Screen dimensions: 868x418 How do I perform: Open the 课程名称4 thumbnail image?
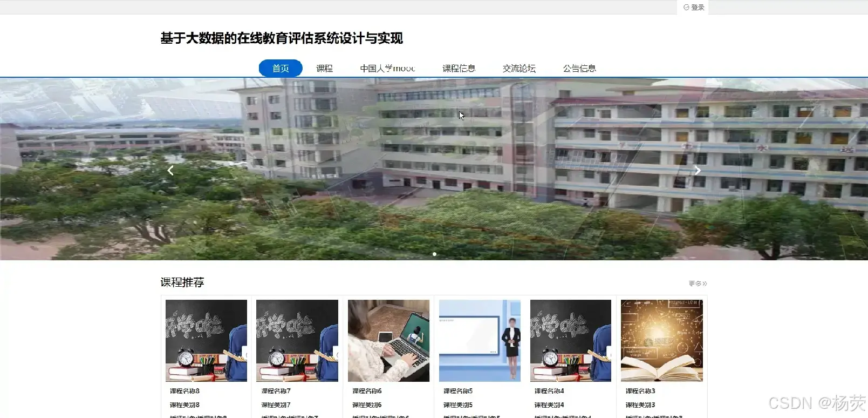pos(571,341)
